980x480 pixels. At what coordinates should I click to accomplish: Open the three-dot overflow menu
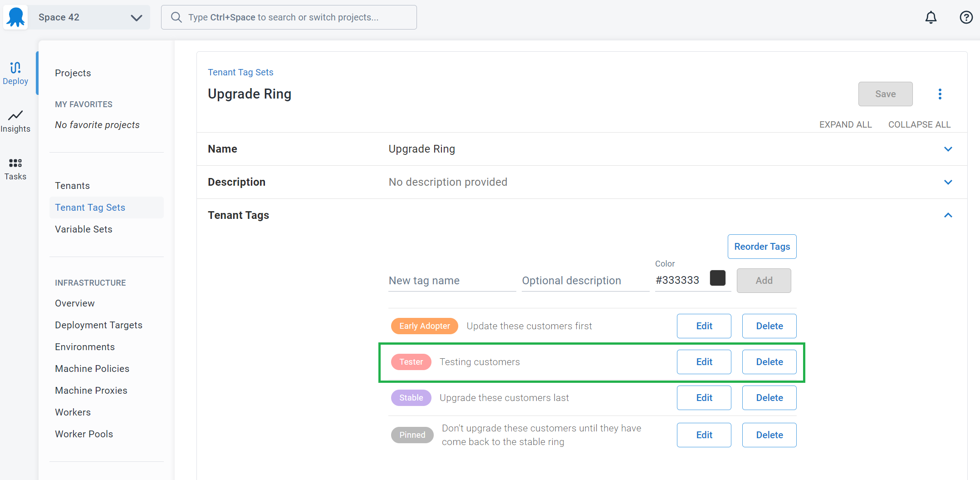pos(940,94)
